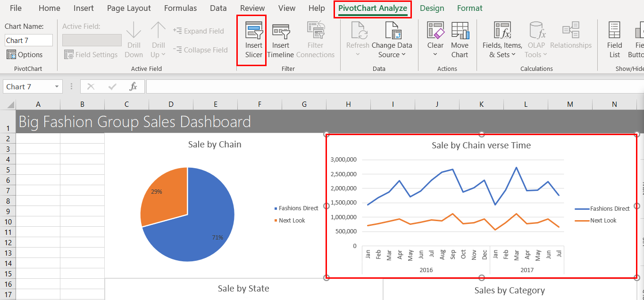Click the OLAP Tools icon

pyautogui.click(x=537, y=30)
